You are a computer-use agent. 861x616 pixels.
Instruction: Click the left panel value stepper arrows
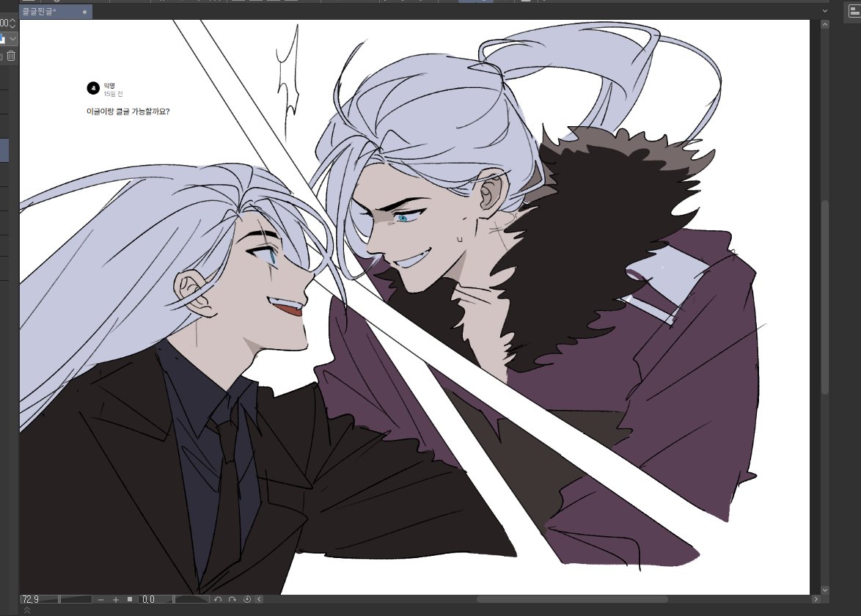12,23
